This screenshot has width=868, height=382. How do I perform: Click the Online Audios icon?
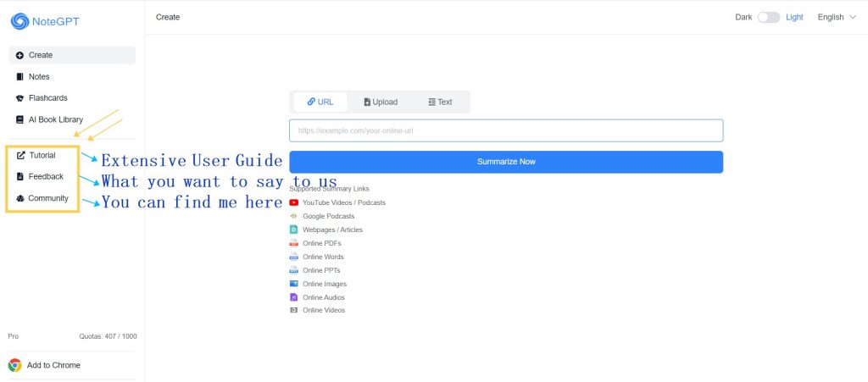[294, 297]
